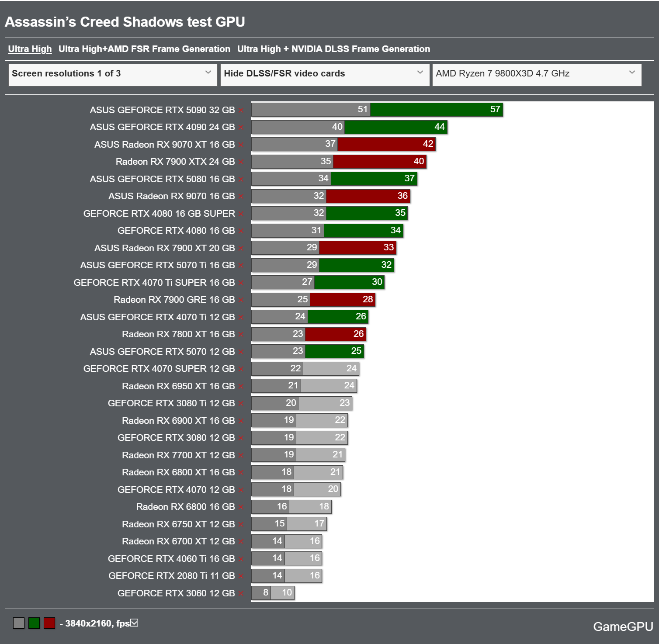Viewport: 659px width, 644px height.
Task: Click the RTX 4090 green bar showing 44
Action: point(395,127)
